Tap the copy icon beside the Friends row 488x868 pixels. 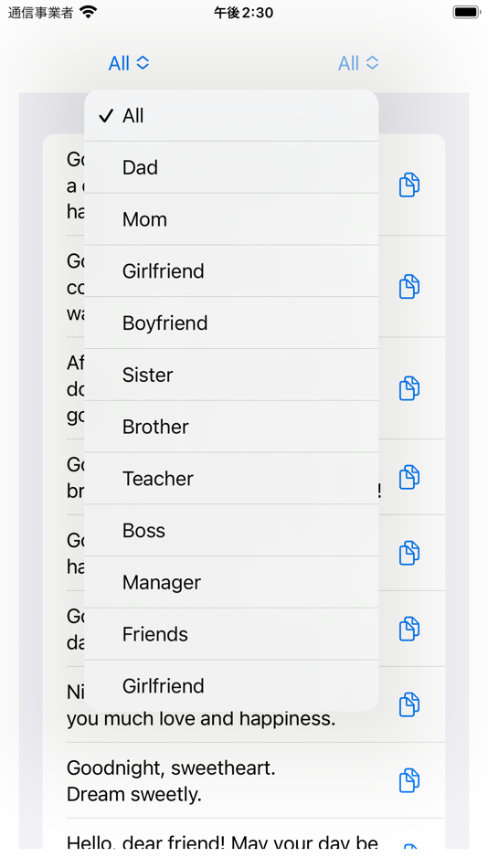click(409, 629)
